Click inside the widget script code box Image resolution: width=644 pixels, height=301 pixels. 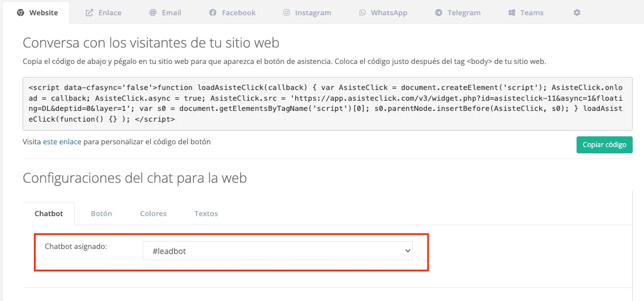328,104
